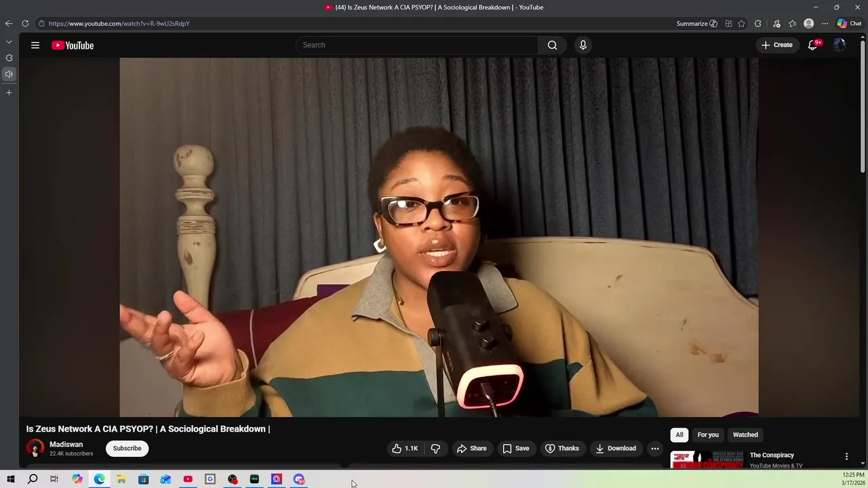Expand the vertical tabs chevron in sidebar
Screen dimensions: 868x488
point(9,42)
